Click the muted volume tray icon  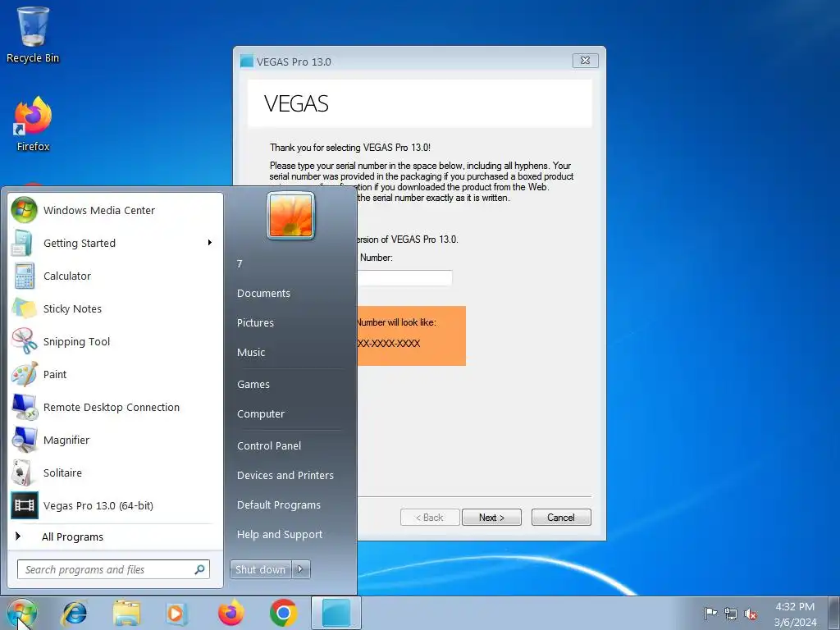pyautogui.click(x=751, y=614)
